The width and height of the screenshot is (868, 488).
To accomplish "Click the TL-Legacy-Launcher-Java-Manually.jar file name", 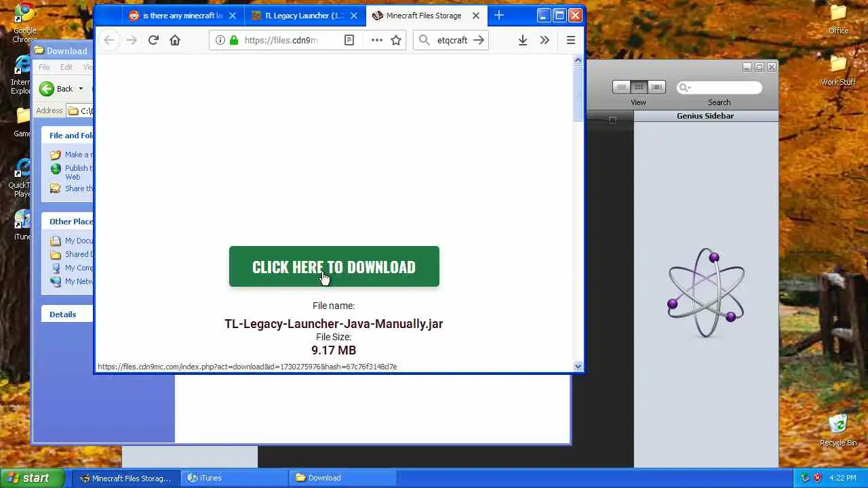I will coord(334,323).
